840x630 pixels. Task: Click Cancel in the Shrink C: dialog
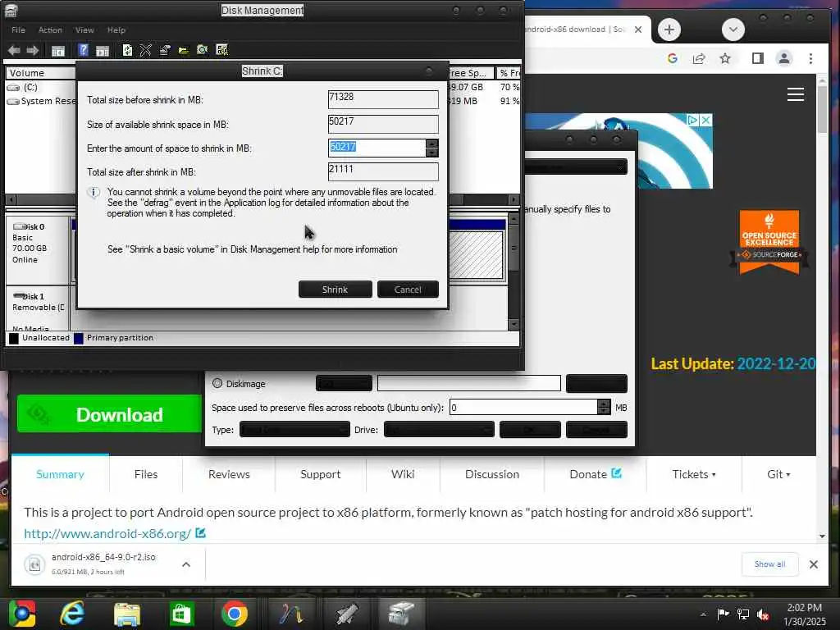tap(408, 290)
